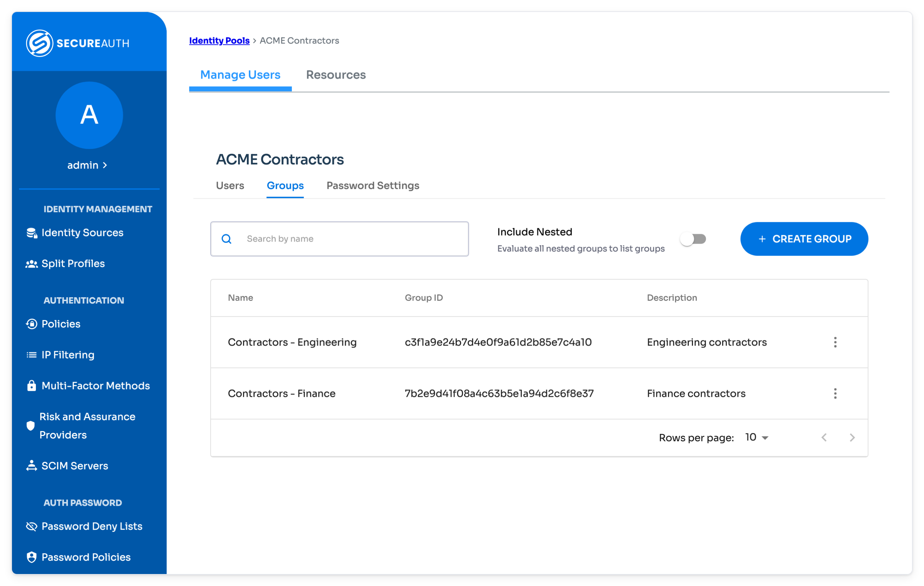Click the Group ID column header
The width and height of the screenshot is (924, 586).
[424, 298]
